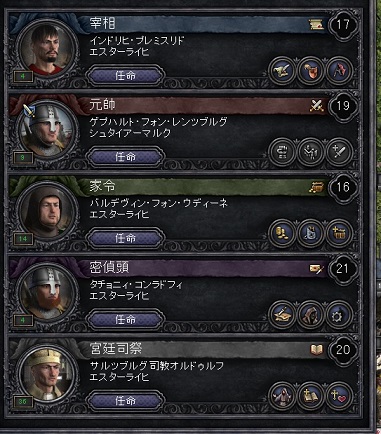Click 任命 button under 家令
The width and height of the screenshot is (381, 434).
click(x=125, y=238)
